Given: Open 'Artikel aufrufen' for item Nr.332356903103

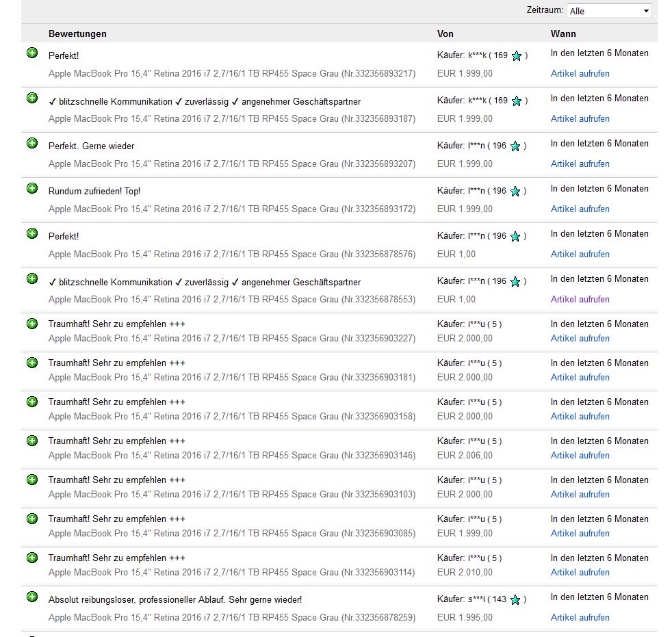Looking at the screenshot, I should point(580,495).
